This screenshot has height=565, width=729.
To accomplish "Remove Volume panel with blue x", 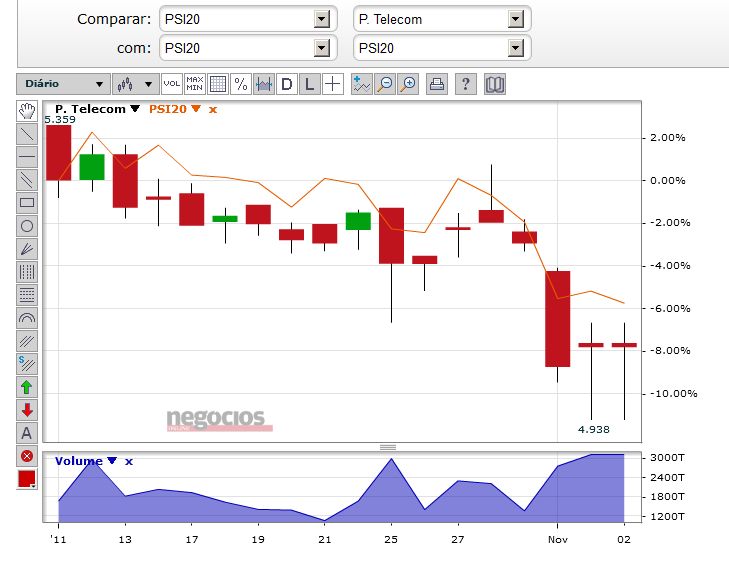I will [129, 462].
